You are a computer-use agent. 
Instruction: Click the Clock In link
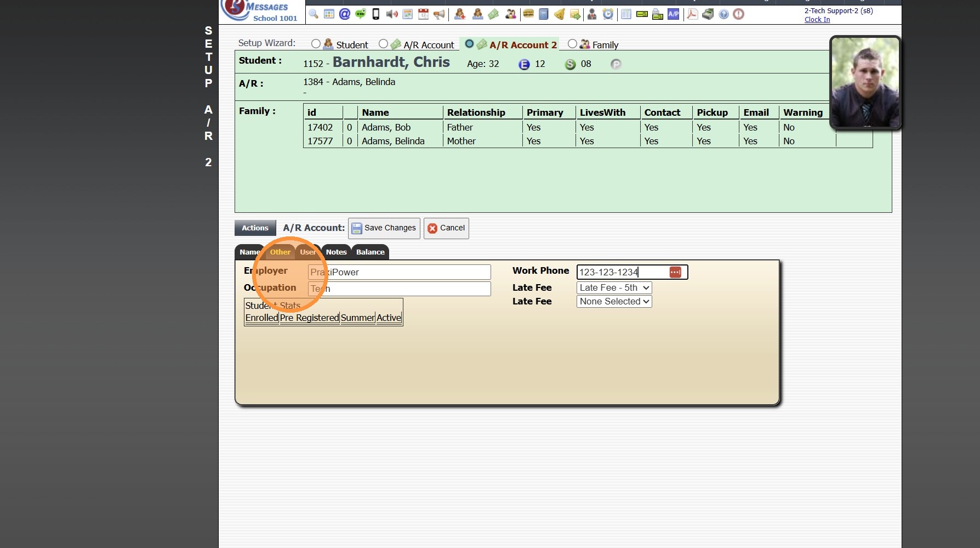[817, 20]
